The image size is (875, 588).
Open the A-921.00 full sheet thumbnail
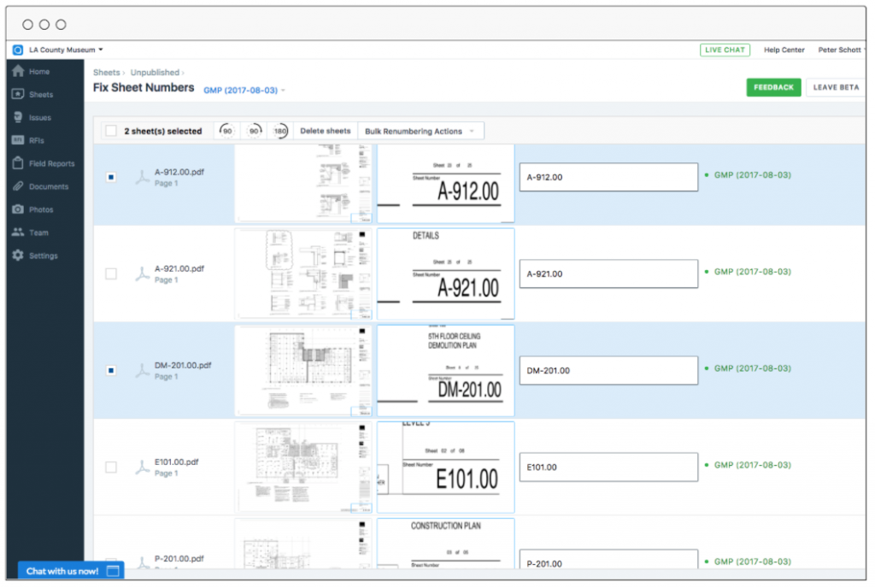pyautogui.click(x=303, y=274)
